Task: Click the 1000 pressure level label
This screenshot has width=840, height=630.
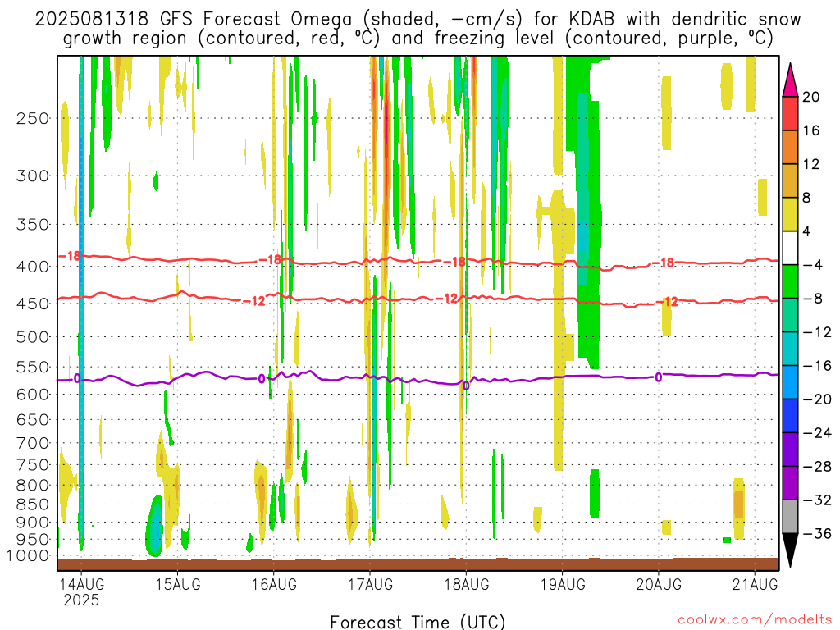Action: tap(27, 555)
